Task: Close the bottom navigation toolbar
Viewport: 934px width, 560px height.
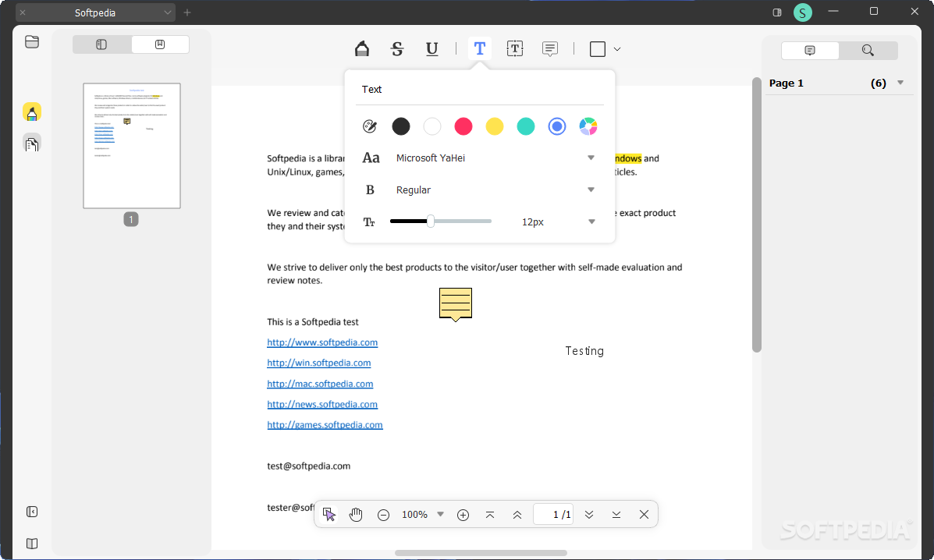Action: coord(644,515)
